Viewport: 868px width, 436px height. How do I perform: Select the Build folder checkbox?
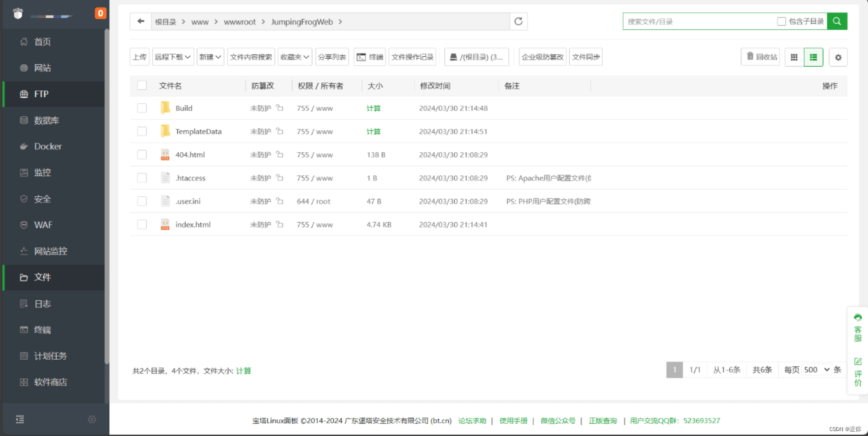click(x=142, y=108)
